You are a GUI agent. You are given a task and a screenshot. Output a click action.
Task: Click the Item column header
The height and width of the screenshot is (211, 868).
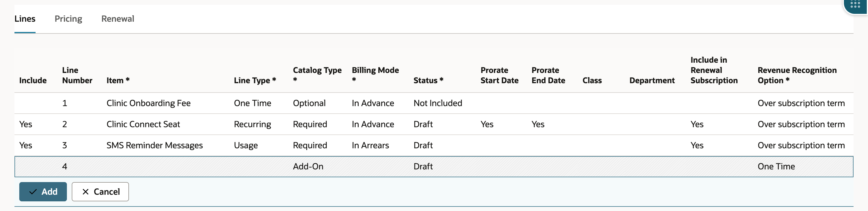click(x=118, y=80)
